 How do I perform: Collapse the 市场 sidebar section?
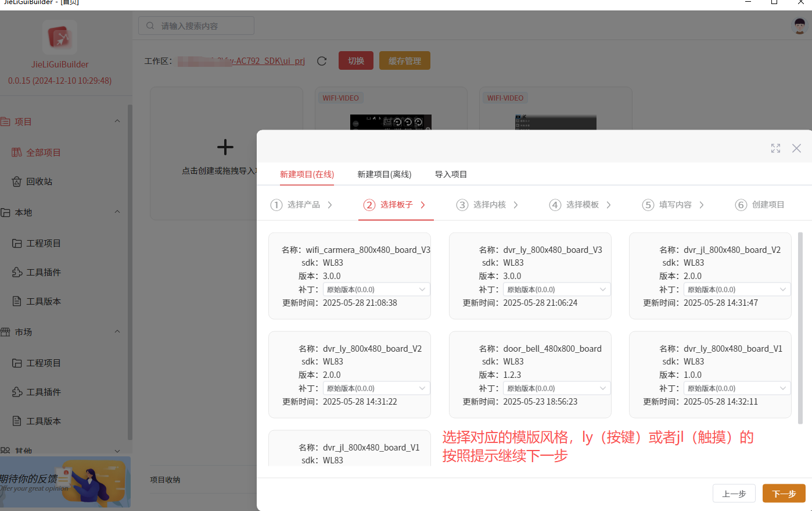tap(117, 332)
